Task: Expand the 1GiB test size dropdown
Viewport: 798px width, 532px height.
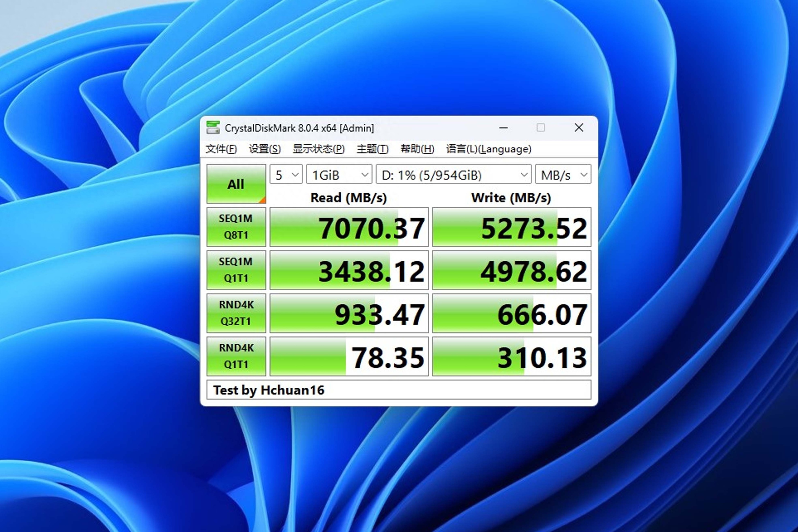Action: [339, 175]
